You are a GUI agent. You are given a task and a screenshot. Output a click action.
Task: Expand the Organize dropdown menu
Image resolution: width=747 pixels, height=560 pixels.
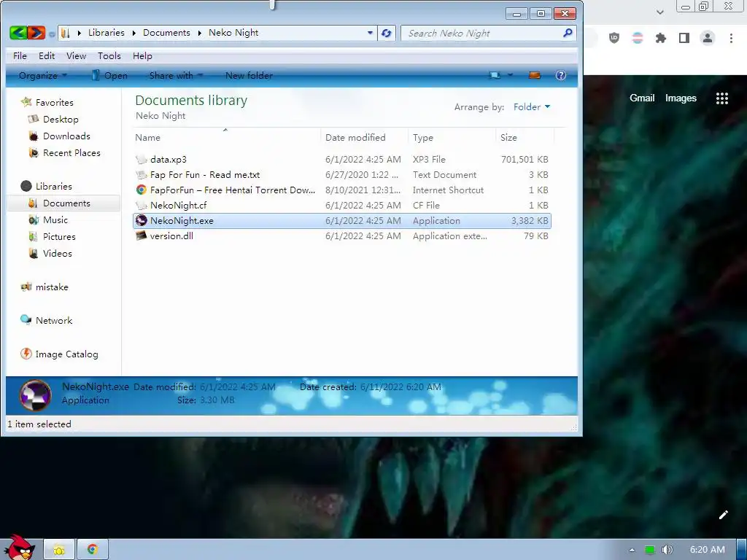click(x=42, y=75)
